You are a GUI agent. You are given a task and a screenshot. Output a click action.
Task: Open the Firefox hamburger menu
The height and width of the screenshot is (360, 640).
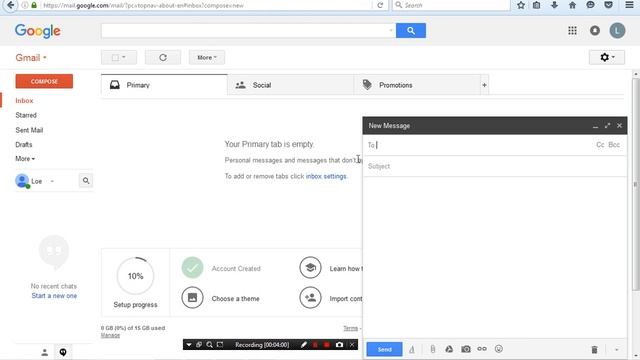tap(630, 5)
